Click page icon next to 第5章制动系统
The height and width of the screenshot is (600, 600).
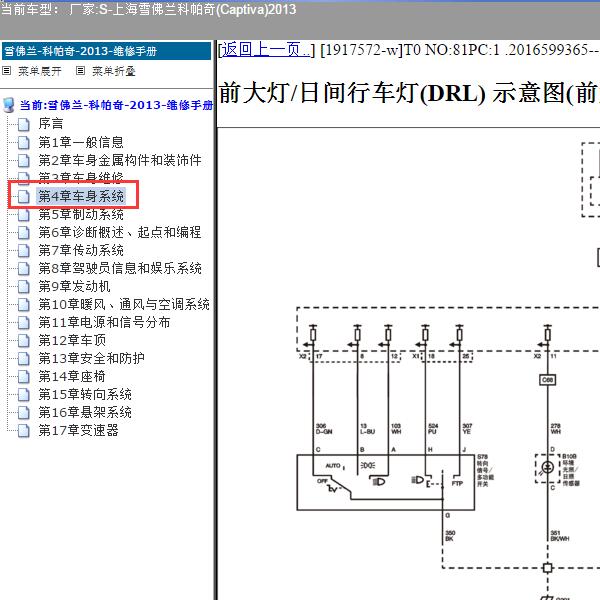coord(24,215)
